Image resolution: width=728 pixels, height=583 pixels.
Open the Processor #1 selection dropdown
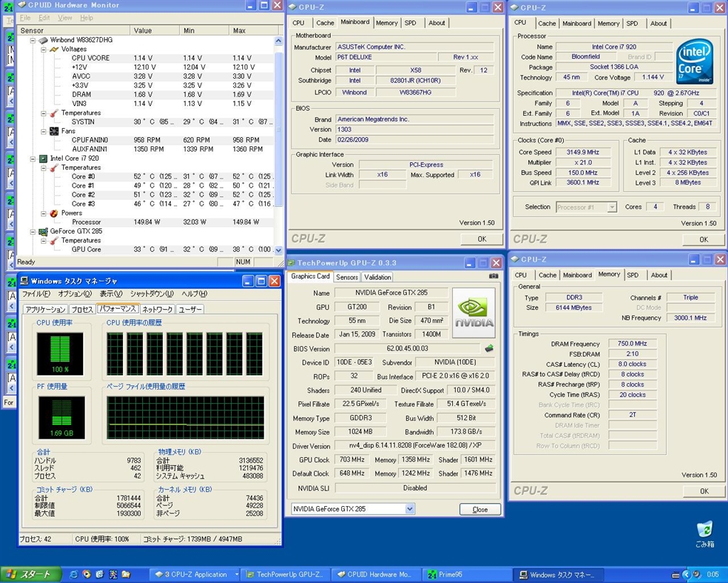click(x=611, y=207)
